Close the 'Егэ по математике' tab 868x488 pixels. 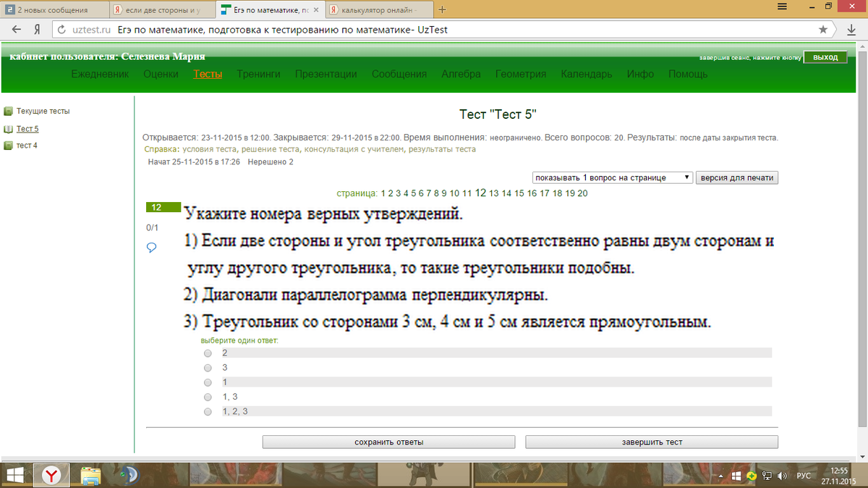pyautogui.click(x=317, y=10)
